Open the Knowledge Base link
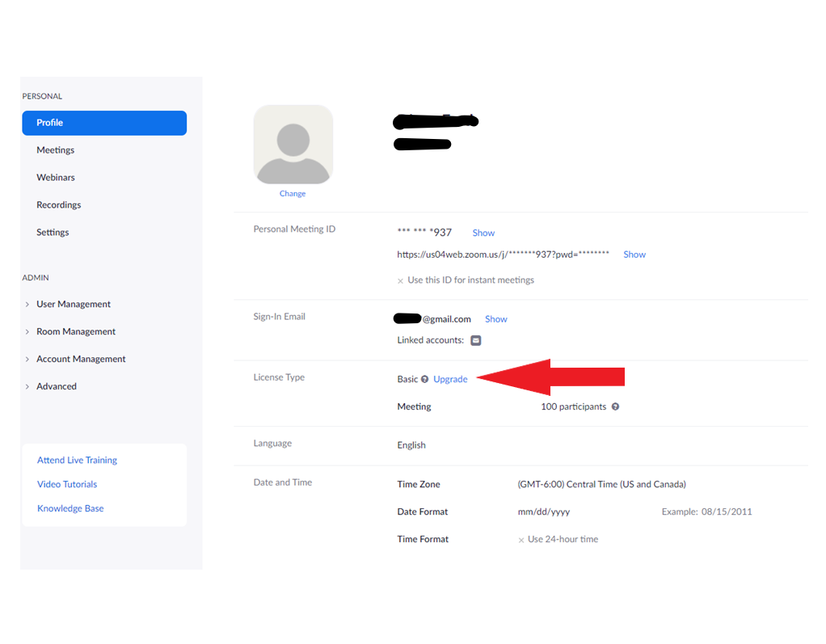 tap(70, 508)
